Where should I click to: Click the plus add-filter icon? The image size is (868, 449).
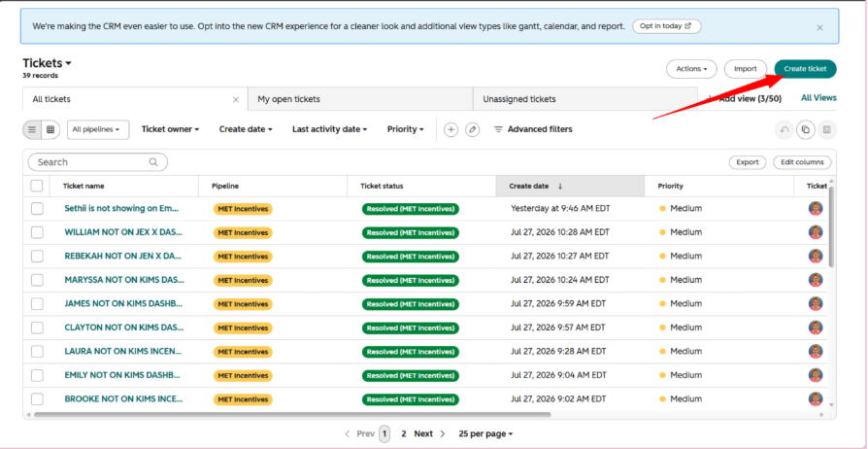pos(451,129)
